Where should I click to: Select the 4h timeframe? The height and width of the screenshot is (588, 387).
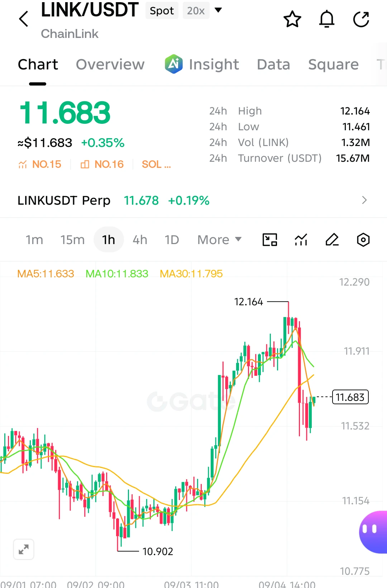click(x=140, y=239)
